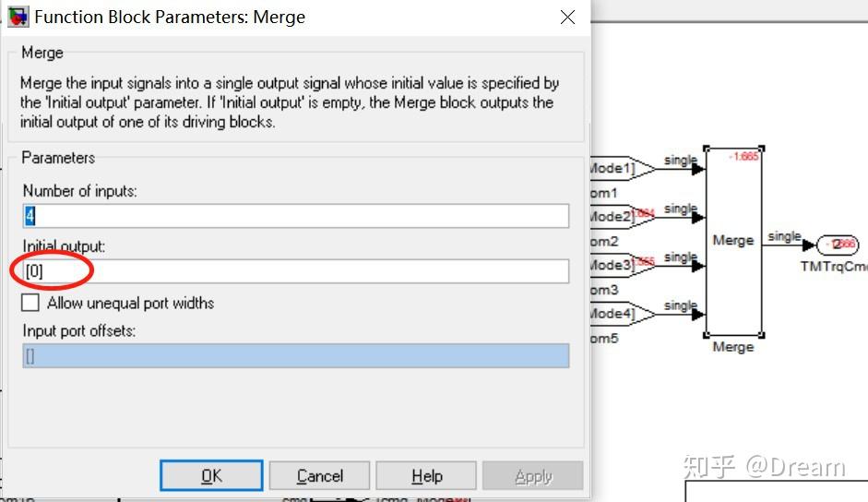The image size is (868, 502).
Task: Click the greyed Apply button
Action: [532, 475]
